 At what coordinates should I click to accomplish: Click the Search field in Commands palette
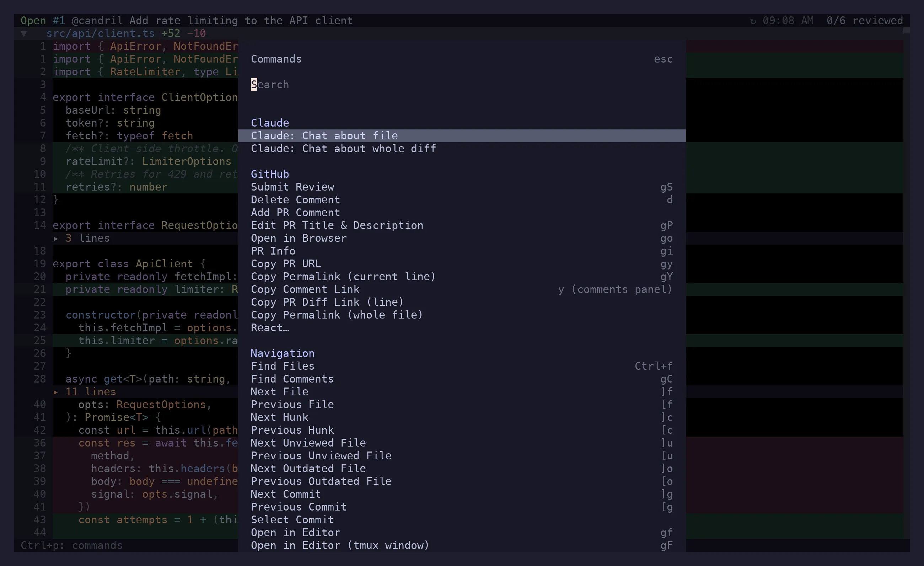(462, 85)
